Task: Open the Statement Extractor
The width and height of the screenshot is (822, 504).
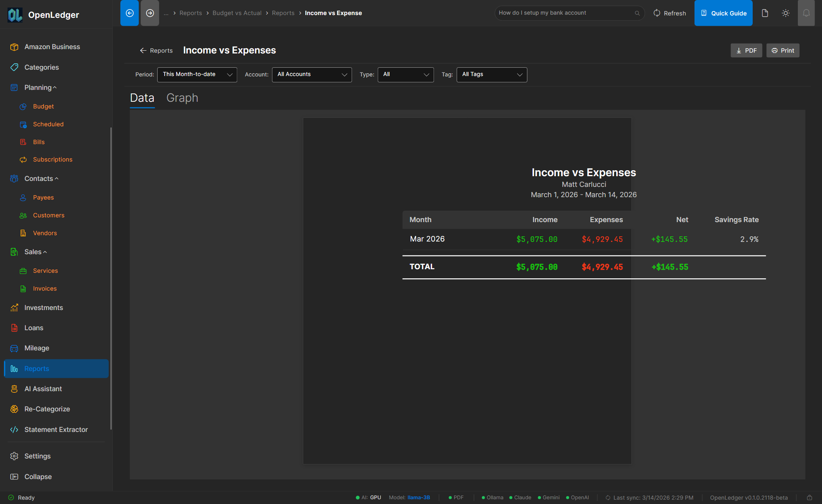Action: click(x=55, y=430)
